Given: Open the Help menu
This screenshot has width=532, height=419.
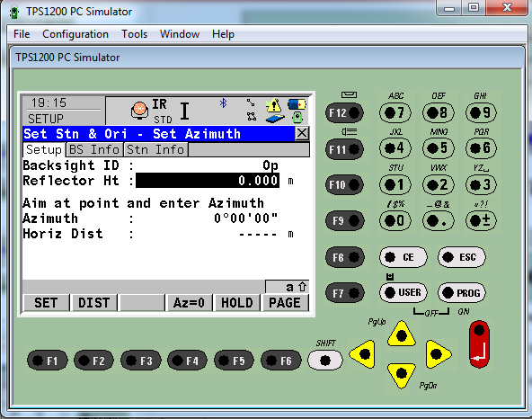Looking at the screenshot, I should point(223,34).
